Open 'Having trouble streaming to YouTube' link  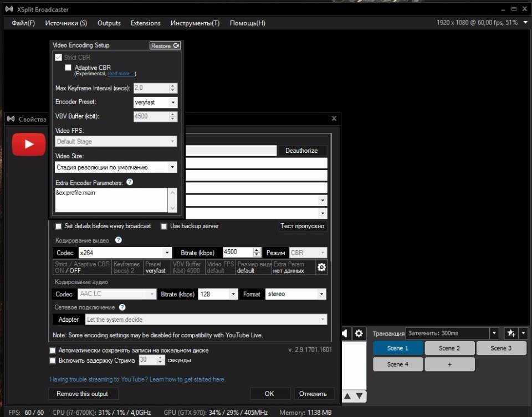(x=137, y=379)
